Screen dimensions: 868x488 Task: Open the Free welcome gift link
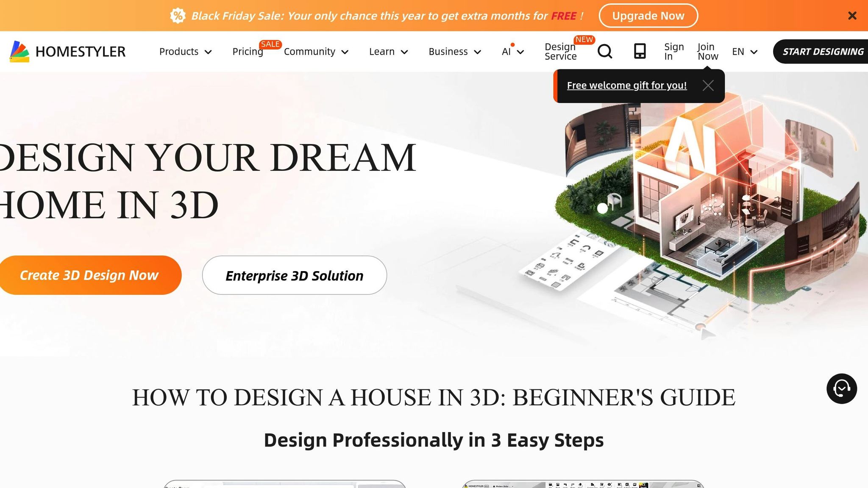[626, 86]
